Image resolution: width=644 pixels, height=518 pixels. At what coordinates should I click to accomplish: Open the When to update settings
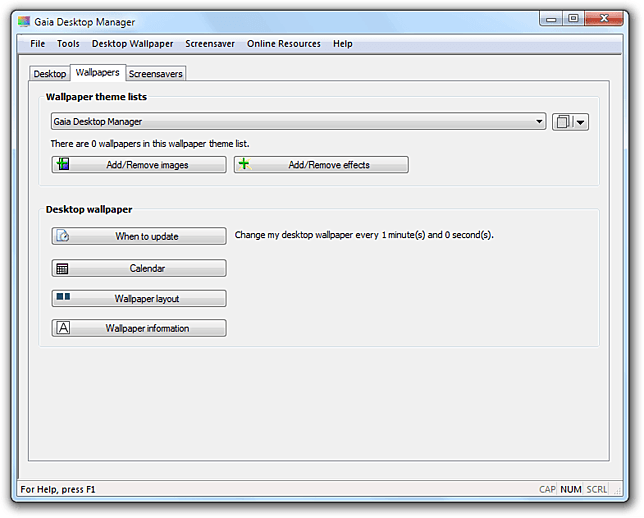coord(139,236)
